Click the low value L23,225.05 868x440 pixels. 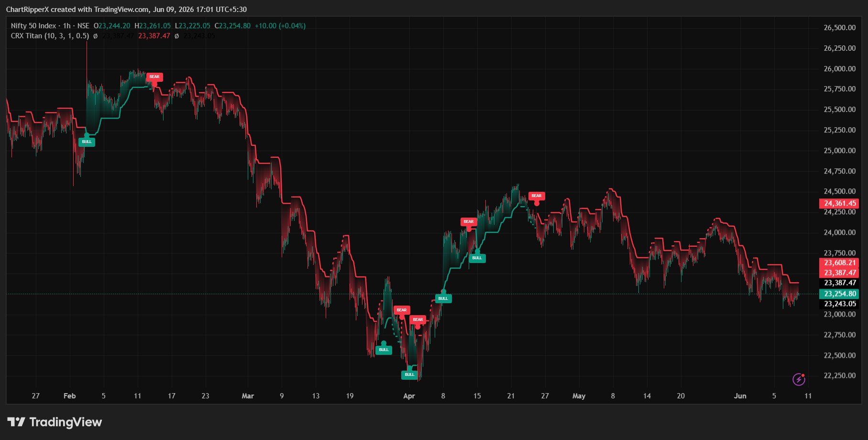click(193, 26)
